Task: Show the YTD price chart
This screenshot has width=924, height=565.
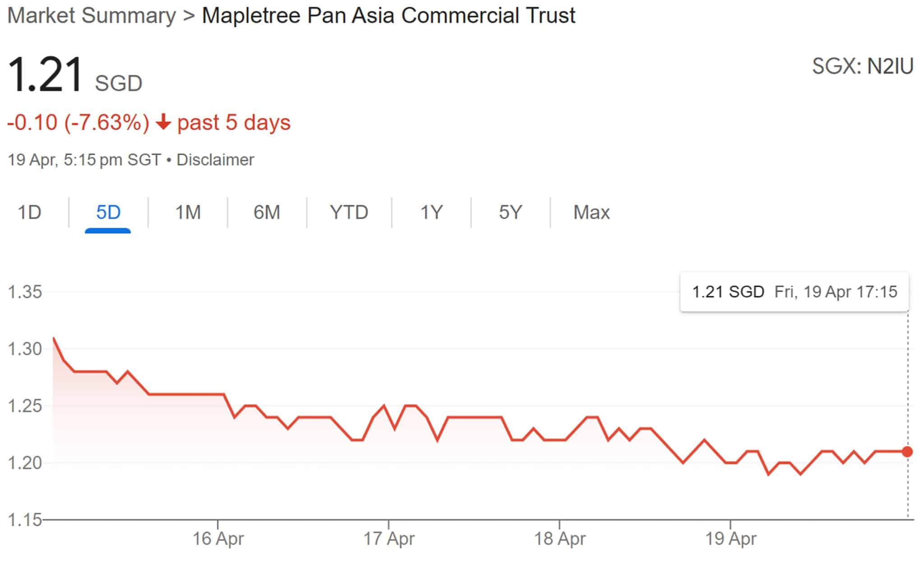Action: pos(349,212)
